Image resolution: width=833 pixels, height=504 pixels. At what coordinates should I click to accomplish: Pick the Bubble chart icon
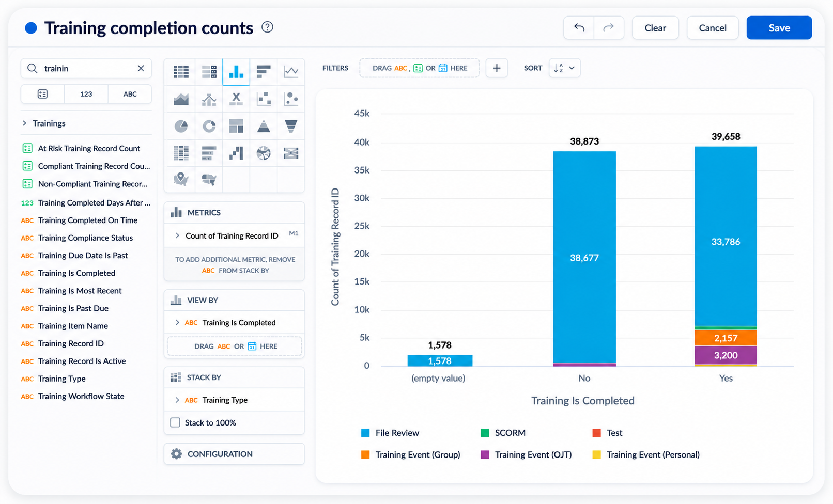(291, 99)
